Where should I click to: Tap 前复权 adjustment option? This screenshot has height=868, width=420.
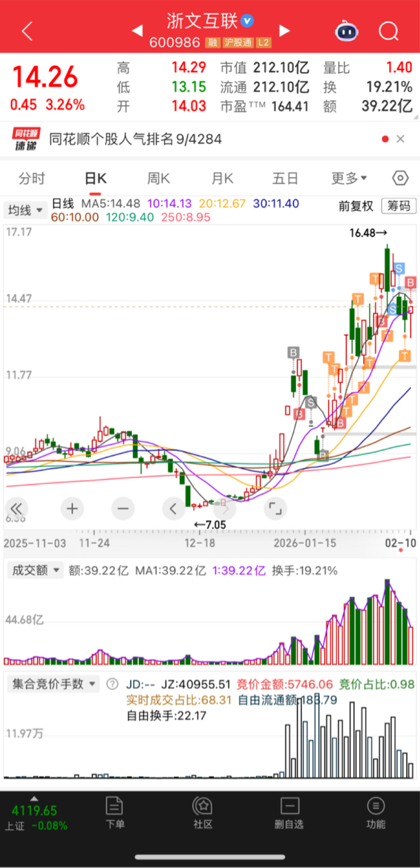[x=356, y=206]
